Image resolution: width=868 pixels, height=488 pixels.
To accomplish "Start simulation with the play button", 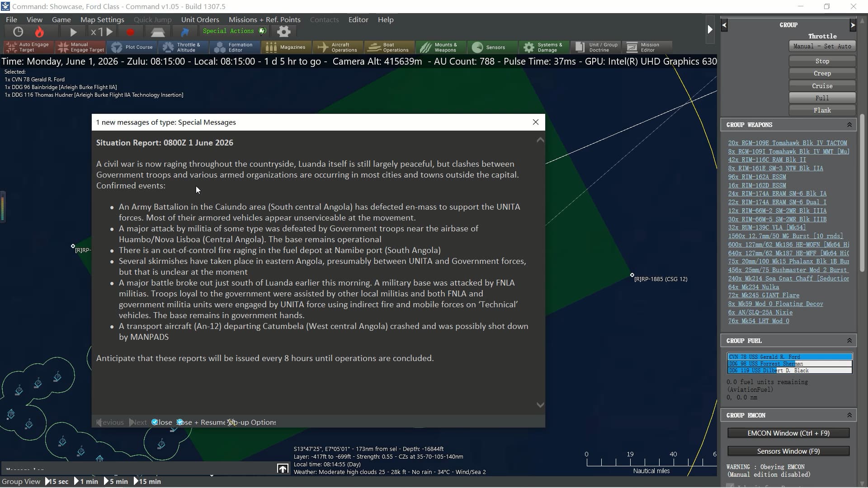I will tap(73, 32).
